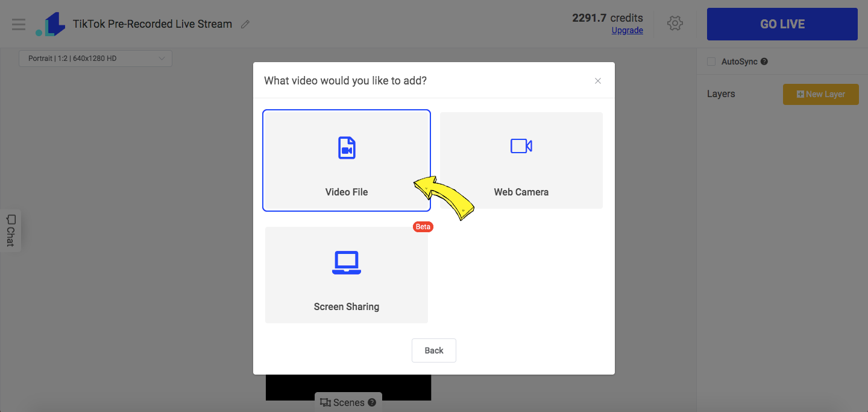Image resolution: width=868 pixels, height=412 pixels.
Task: Click the app logo in the header
Action: coord(50,24)
